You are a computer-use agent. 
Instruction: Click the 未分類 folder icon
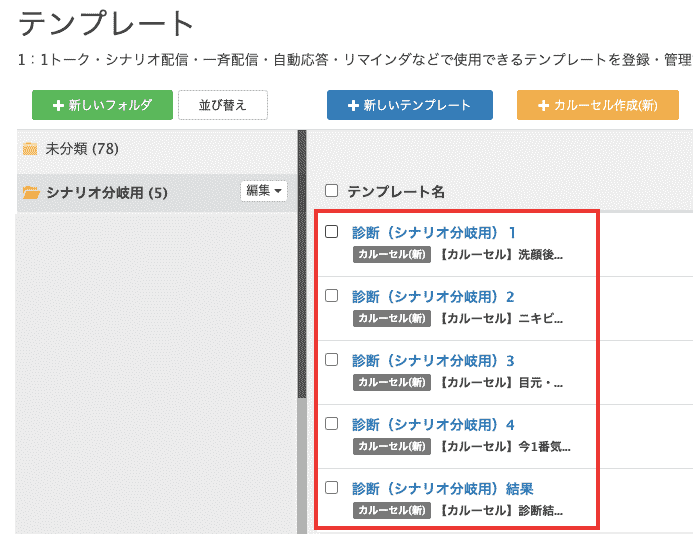click(x=30, y=150)
